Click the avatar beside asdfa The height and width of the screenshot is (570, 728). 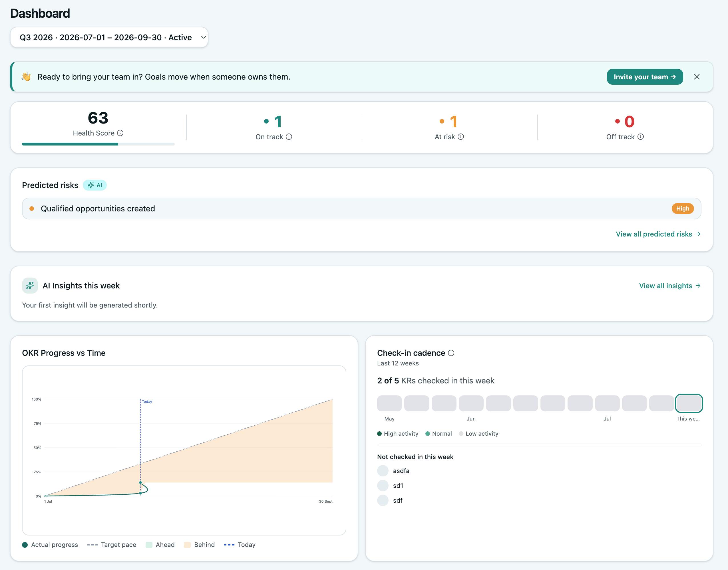pos(383,471)
